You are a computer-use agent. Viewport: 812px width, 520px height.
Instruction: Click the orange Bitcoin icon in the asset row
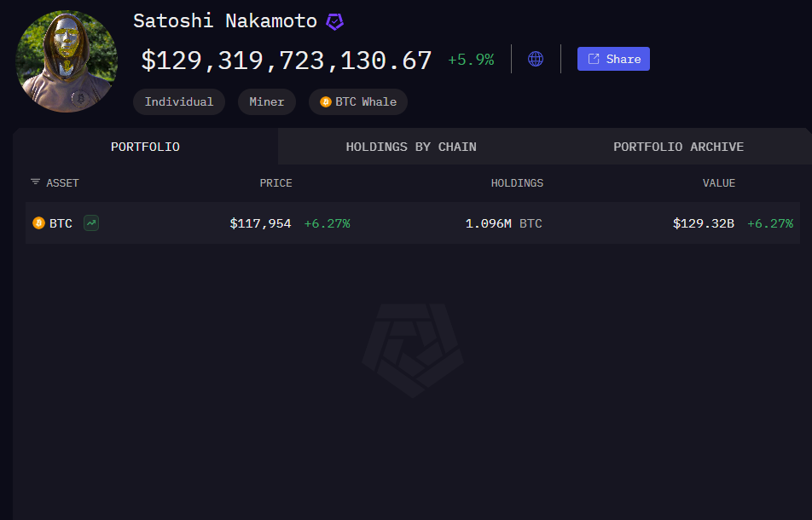tap(38, 223)
